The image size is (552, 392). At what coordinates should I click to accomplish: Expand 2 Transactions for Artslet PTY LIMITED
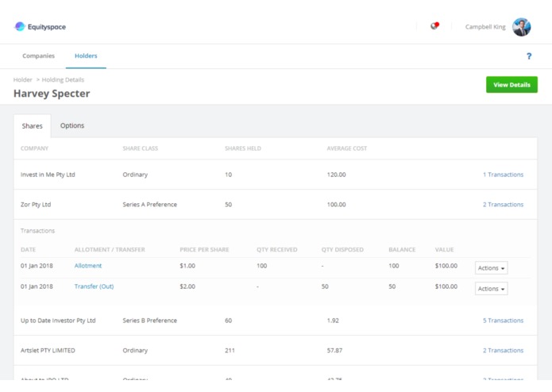tap(503, 351)
